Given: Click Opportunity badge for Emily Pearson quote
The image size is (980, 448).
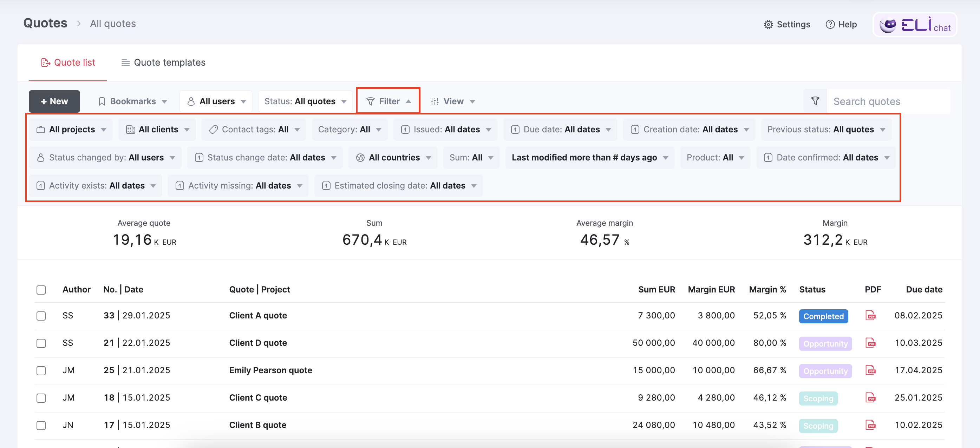Looking at the screenshot, I should point(825,371).
